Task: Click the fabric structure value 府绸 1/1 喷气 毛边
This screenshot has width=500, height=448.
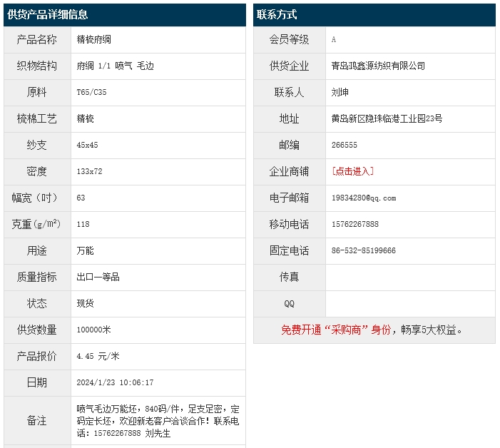Action: pyautogui.click(x=115, y=66)
